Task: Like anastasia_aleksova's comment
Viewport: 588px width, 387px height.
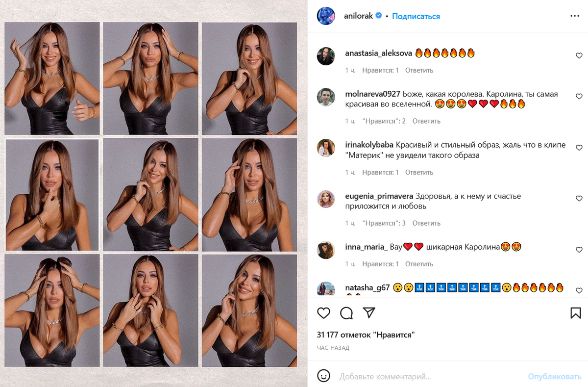Action: (579, 55)
